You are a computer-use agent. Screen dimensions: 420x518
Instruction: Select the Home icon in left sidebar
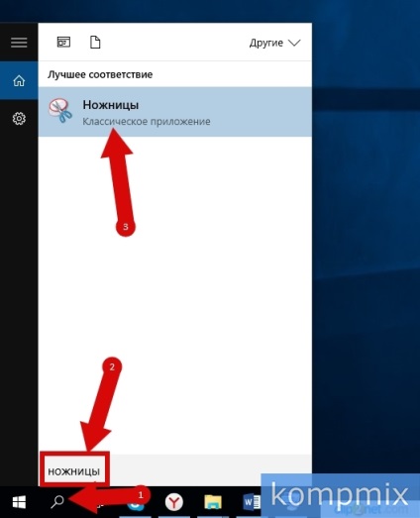point(19,80)
